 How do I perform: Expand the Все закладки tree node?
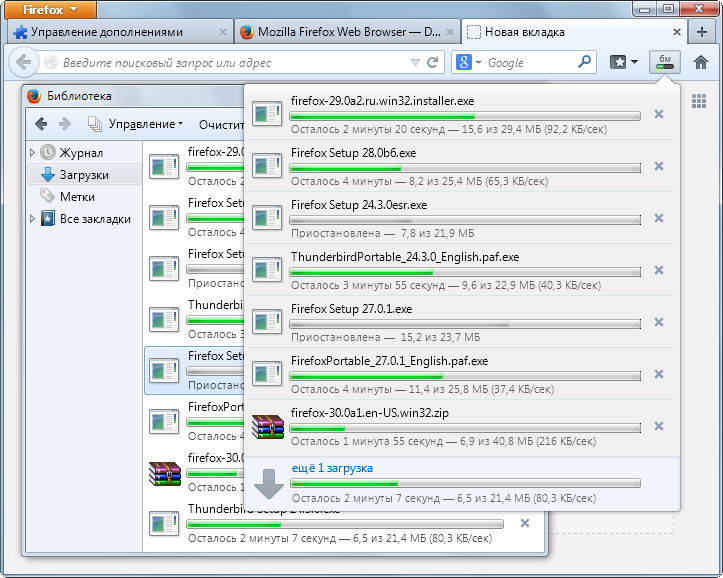(32, 218)
